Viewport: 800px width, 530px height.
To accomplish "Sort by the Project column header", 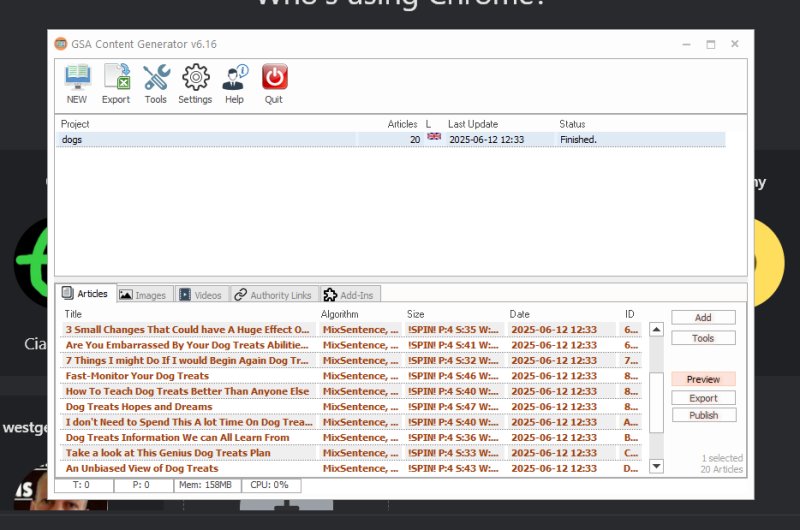I will click(75, 124).
